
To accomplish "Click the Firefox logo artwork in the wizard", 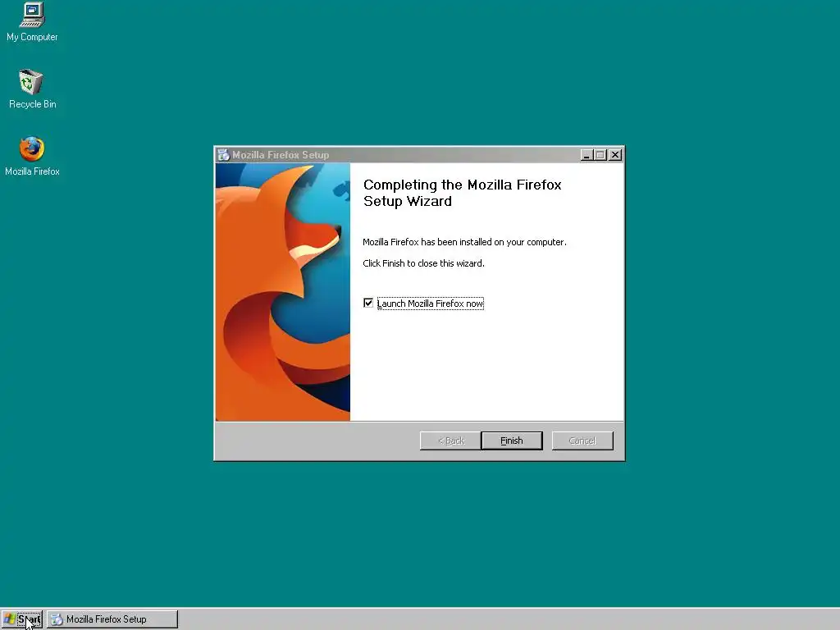I will pyautogui.click(x=283, y=292).
